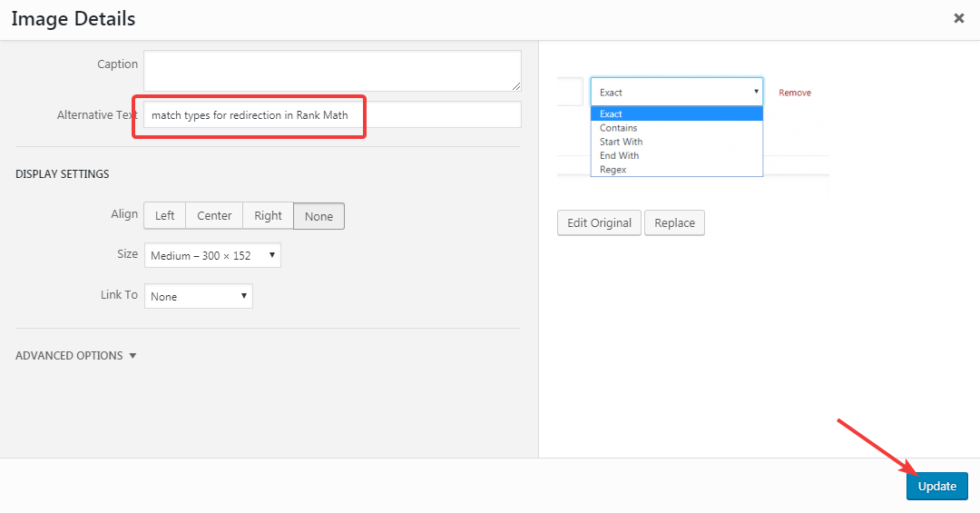Set alignment to Right
Image resolution: width=980 pixels, height=513 pixels.
tap(268, 216)
